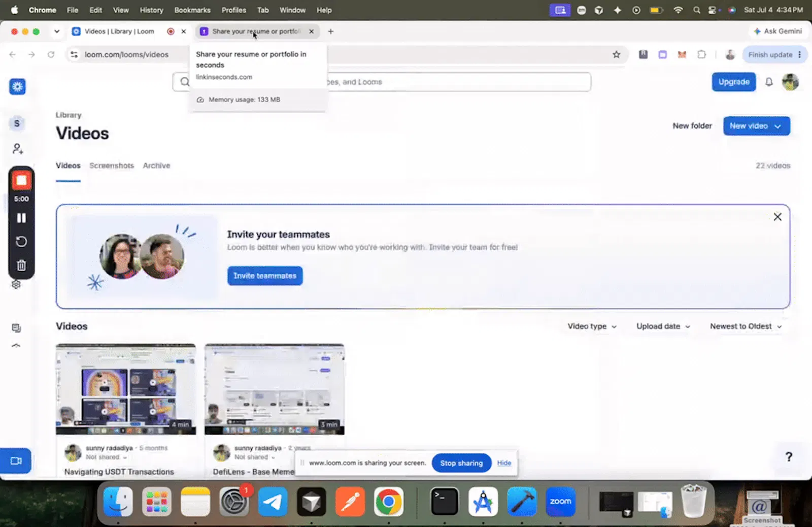Open Terminal from the dock

(445, 502)
